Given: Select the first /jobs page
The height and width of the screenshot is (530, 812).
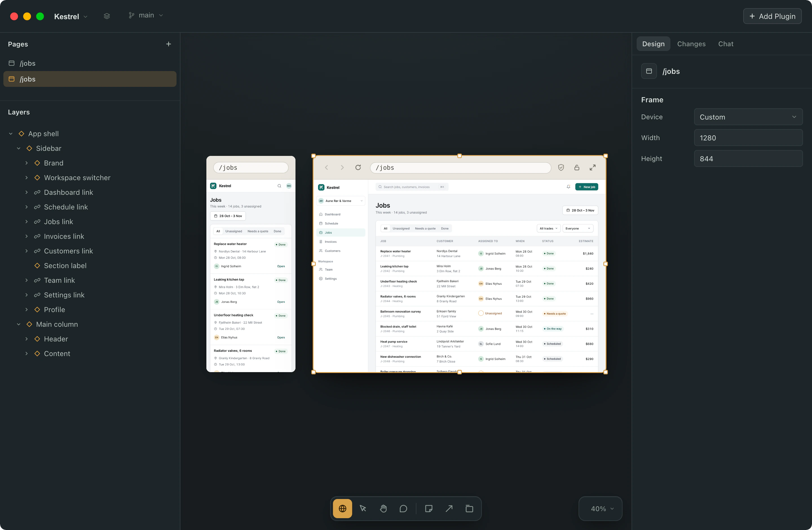Looking at the screenshot, I should click(x=90, y=63).
